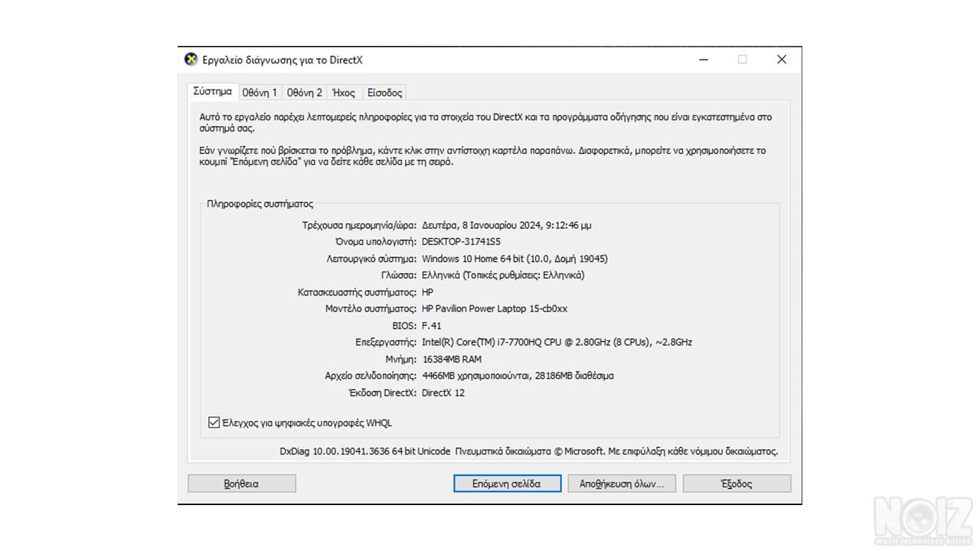Viewport: 980px width, 551px height.
Task: Click the DxDiag version copyright text
Action: click(528, 452)
